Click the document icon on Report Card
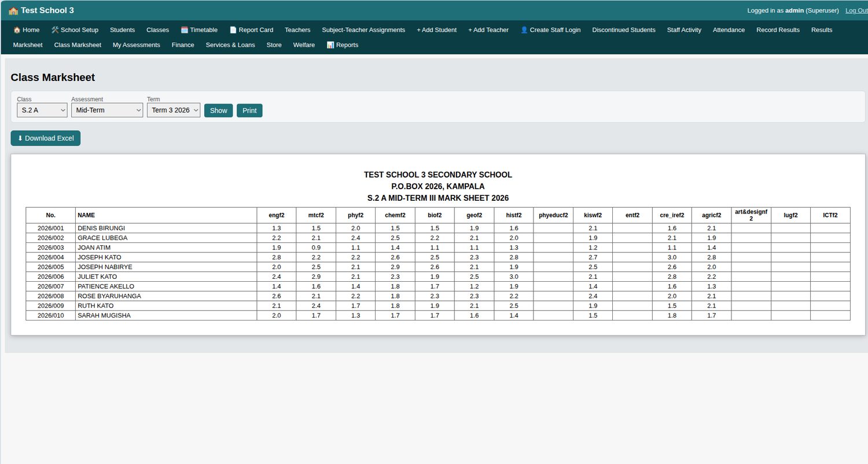 (x=233, y=30)
